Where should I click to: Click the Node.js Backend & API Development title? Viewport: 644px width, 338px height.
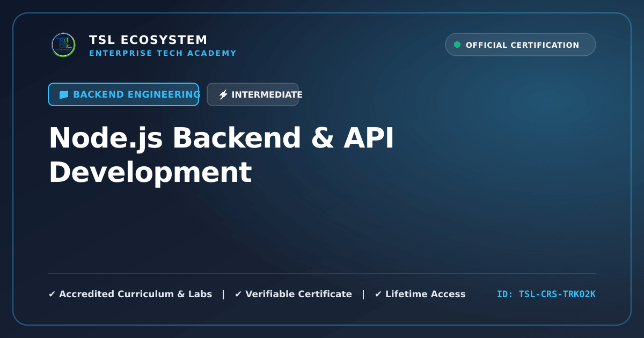[x=221, y=155]
